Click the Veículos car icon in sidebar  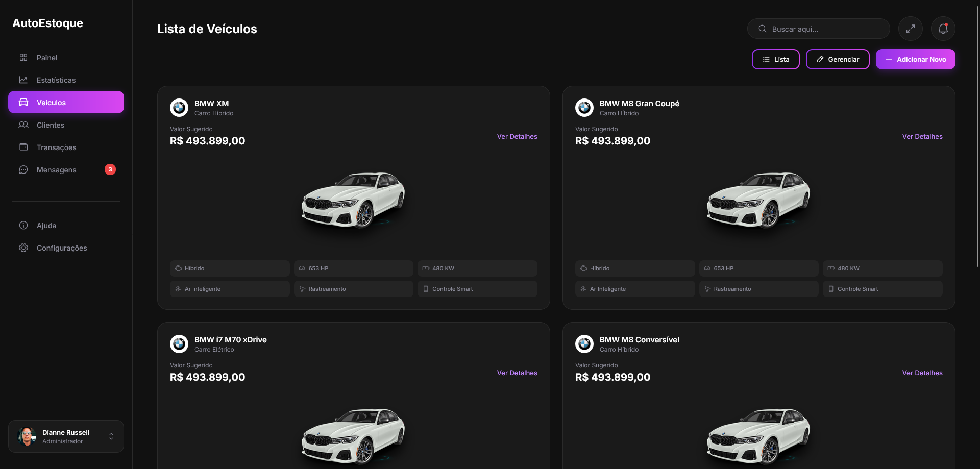[x=23, y=102]
